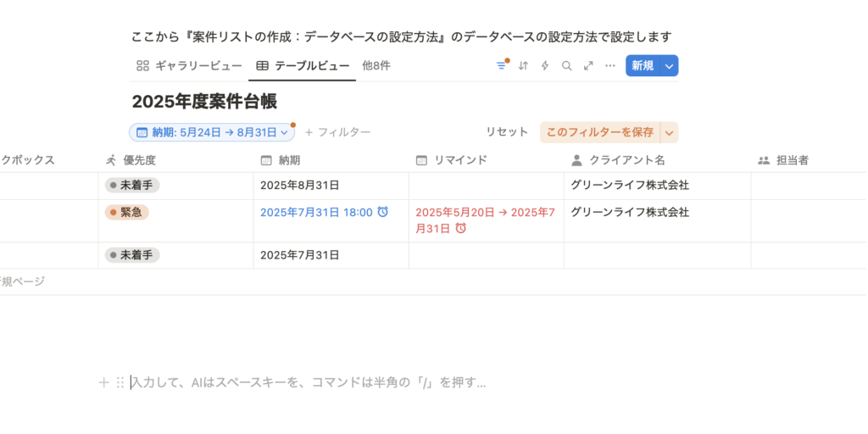
Task: Switch to ギャラリービュー tab
Action: (189, 65)
